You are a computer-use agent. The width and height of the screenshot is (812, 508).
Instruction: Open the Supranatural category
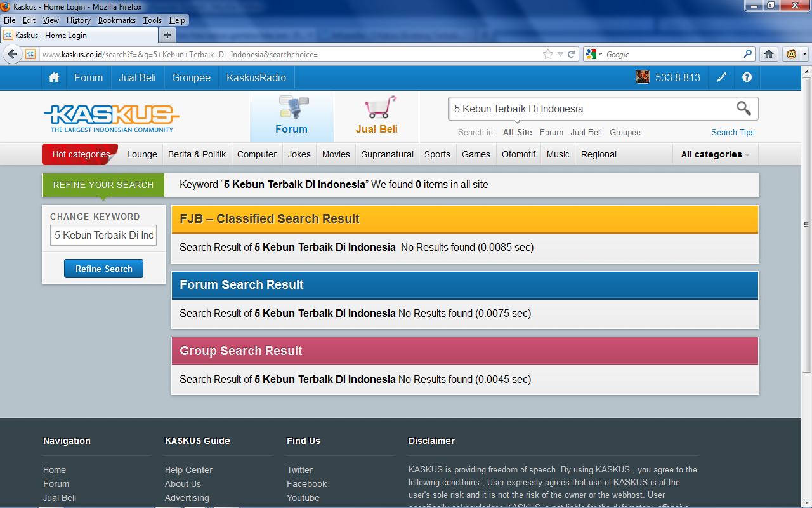[388, 154]
